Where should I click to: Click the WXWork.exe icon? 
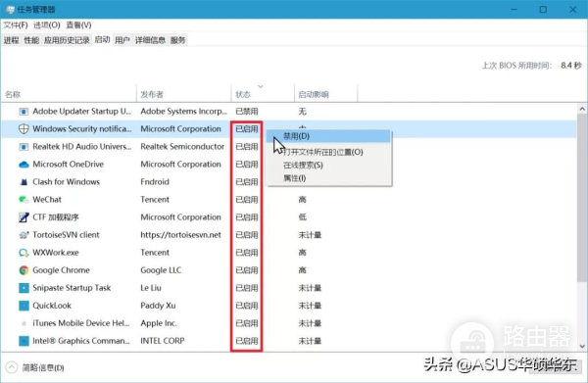[x=24, y=253]
